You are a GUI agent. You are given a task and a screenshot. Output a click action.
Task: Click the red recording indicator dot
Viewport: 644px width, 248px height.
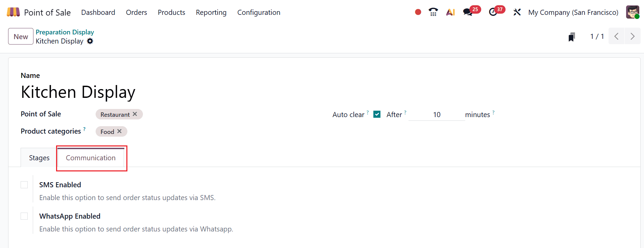418,12
